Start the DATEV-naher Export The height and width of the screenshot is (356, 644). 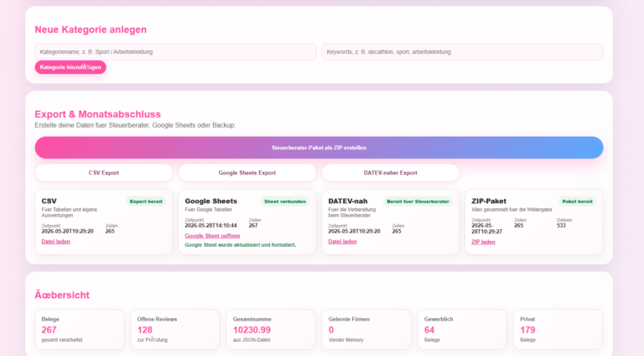coord(391,173)
